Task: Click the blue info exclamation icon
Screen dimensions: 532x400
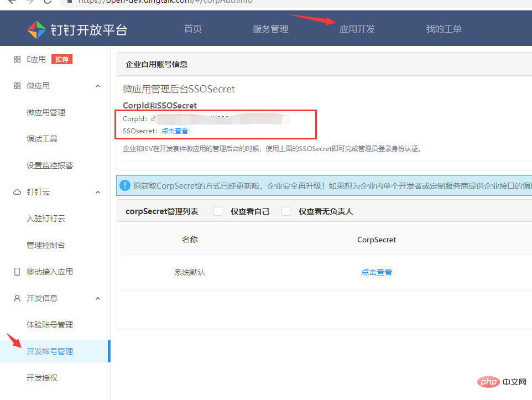Action: click(x=125, y=185)
